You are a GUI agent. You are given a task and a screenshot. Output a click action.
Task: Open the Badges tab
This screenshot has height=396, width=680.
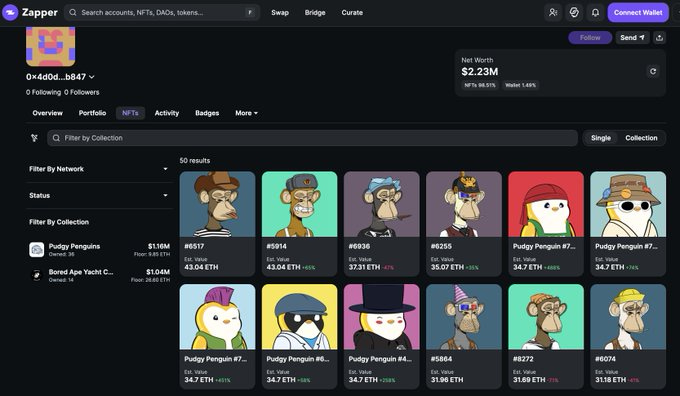tap(207, 113)
